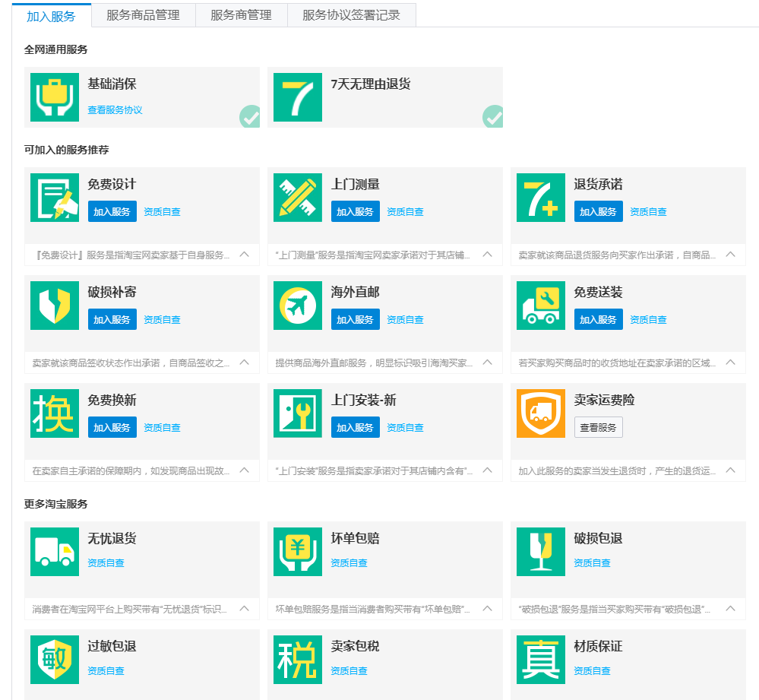
Task: Collapse the 破损补寄 description chevron
Action: coord(245,362)
